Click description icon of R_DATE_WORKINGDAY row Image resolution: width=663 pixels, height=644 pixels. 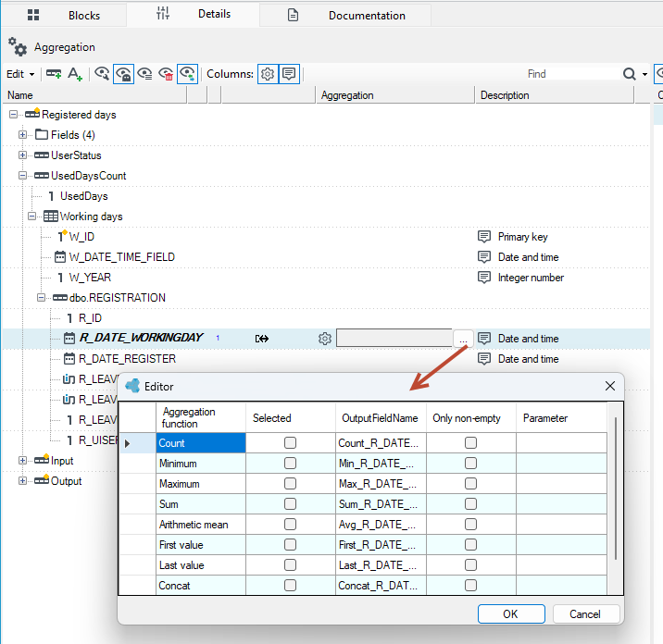pos(484,339)
